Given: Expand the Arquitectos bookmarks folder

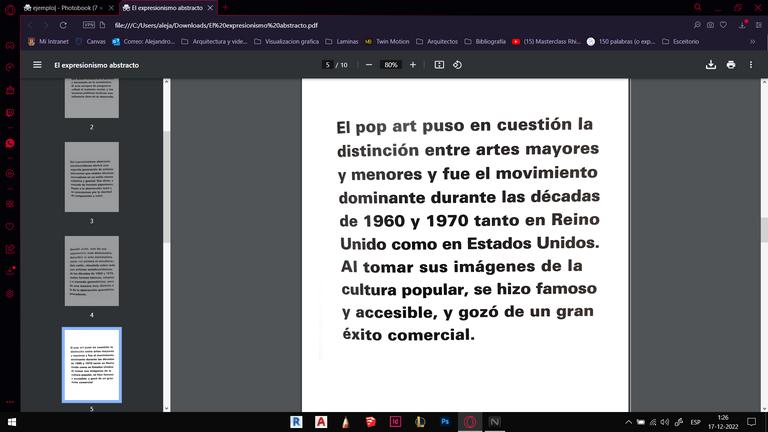Looking at the screenshot, I should 437,42.
